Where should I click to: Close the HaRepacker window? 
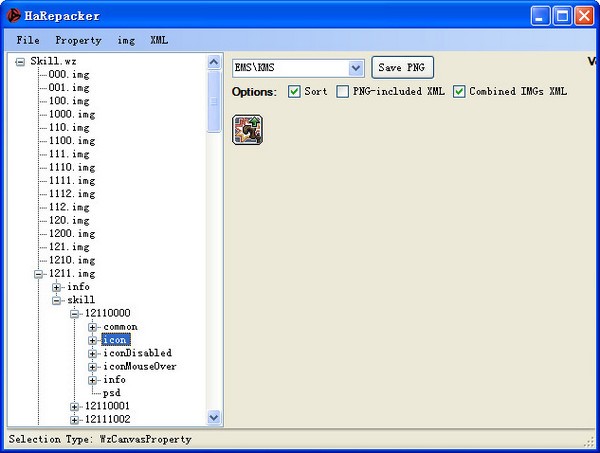[x=584, y=16]
